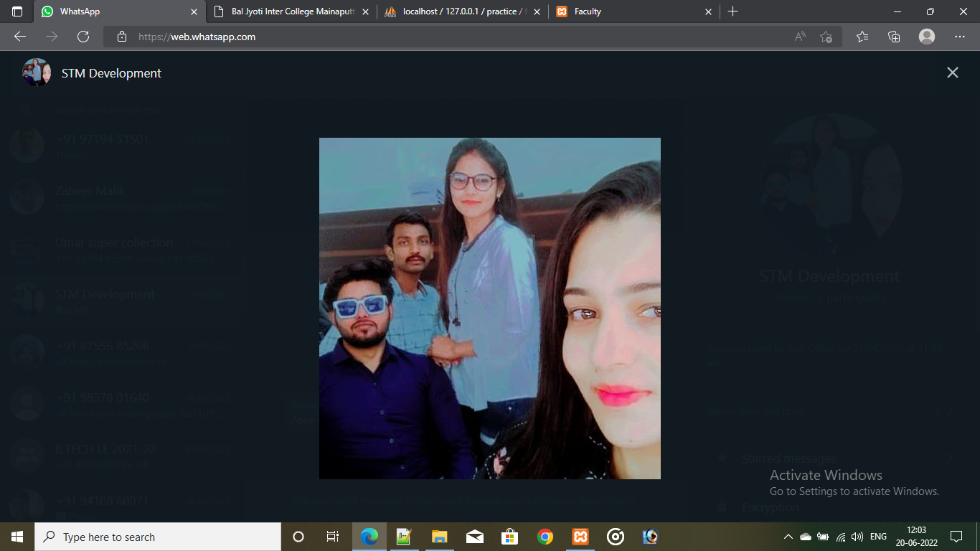Viewport: 980px width, 551px height.
Task: Open Edge Settings and more menu
Action: (x=960, y=37)
